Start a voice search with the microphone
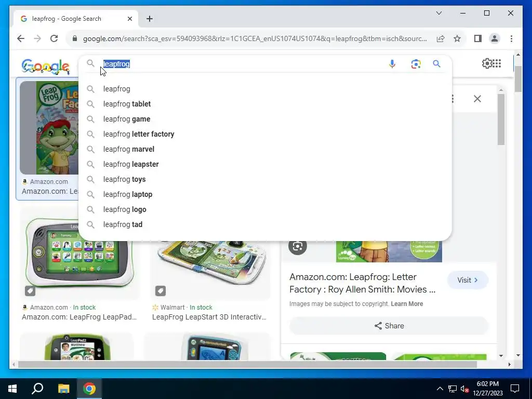This screenshot has width=532, height=399. click(392, 64)
